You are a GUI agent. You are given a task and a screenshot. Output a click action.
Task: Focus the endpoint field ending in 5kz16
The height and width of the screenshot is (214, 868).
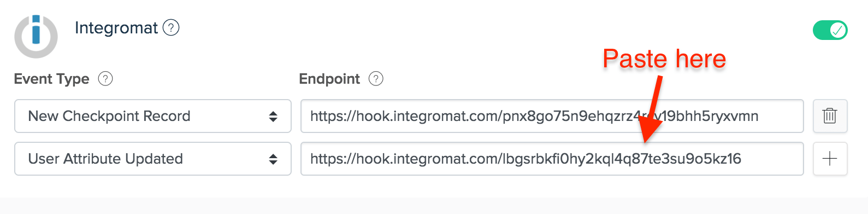click(552, 159)
